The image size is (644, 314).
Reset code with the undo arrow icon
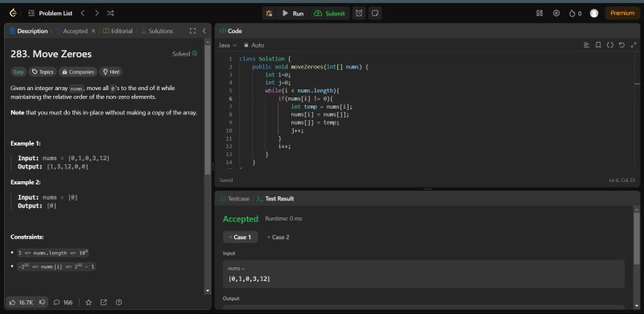click(x=621, y=45)
